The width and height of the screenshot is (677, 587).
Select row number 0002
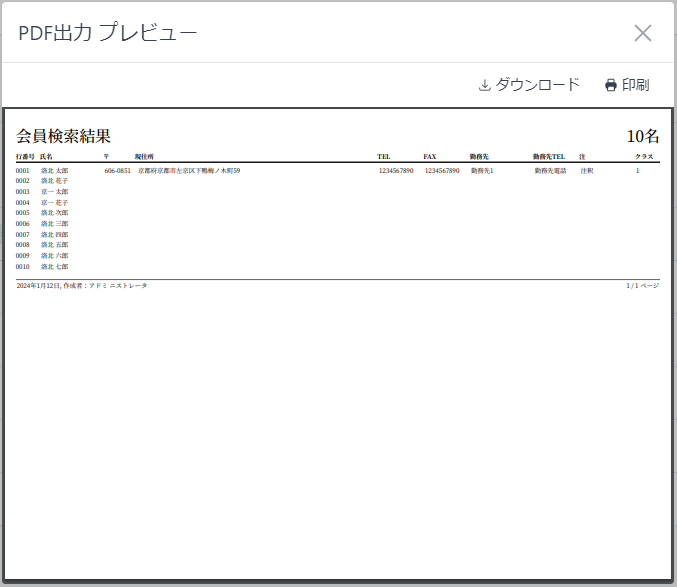tap(22, 181)
